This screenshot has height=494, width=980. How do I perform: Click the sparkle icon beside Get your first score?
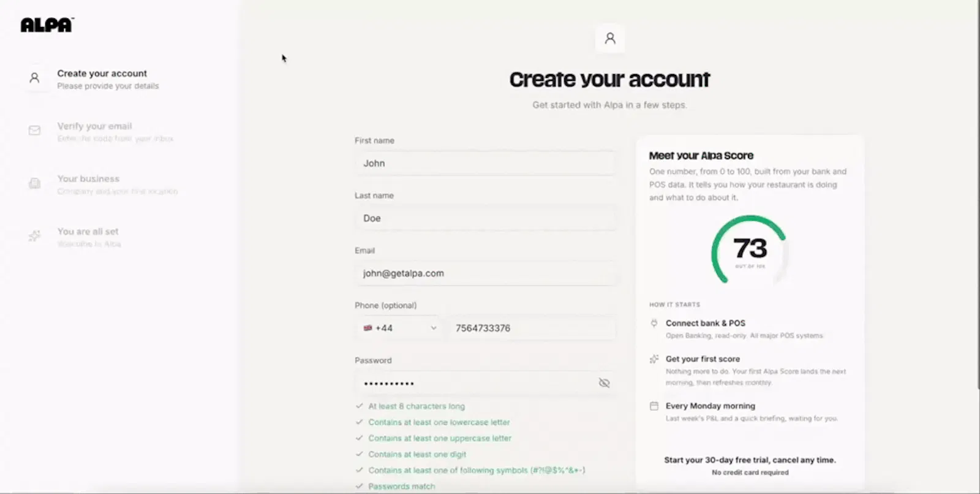pos(654,359)
